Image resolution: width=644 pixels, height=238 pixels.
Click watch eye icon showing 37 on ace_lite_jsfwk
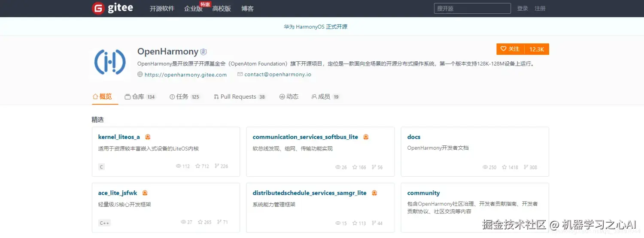[x=183, y=222]
